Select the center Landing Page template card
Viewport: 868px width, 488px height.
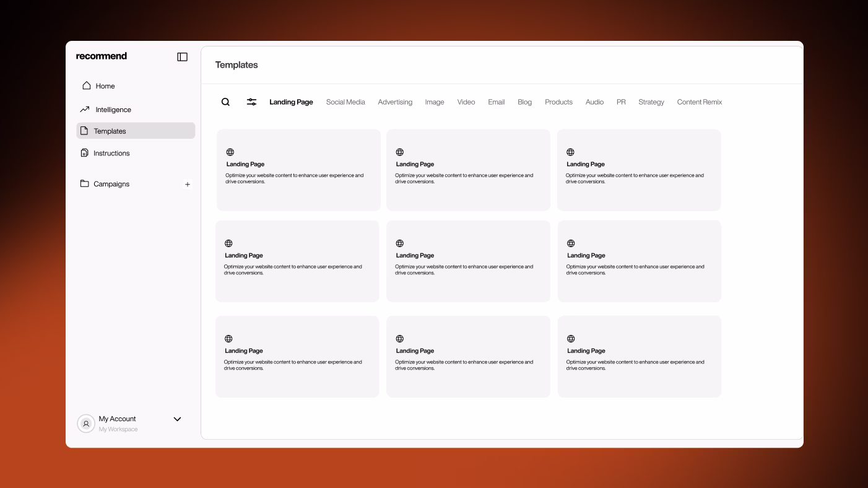468,261
